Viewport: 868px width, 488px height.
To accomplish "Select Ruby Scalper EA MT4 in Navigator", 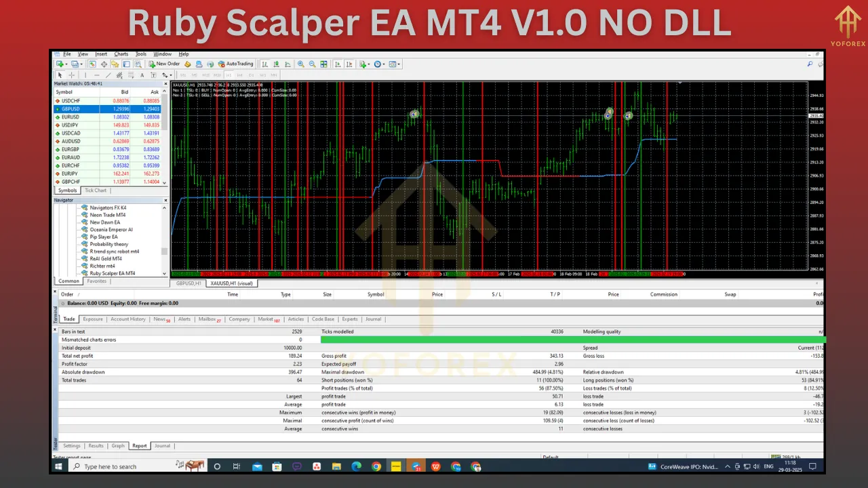I will [x=113, y=273].
